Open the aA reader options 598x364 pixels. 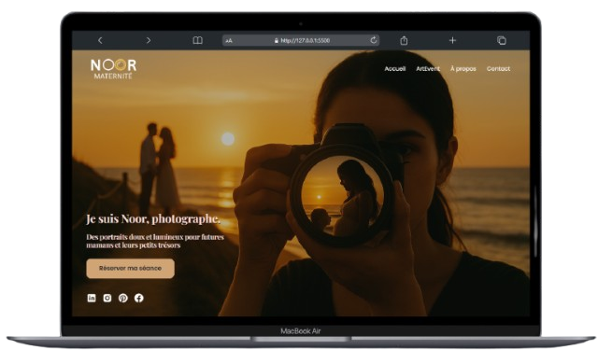coord(229,41)
